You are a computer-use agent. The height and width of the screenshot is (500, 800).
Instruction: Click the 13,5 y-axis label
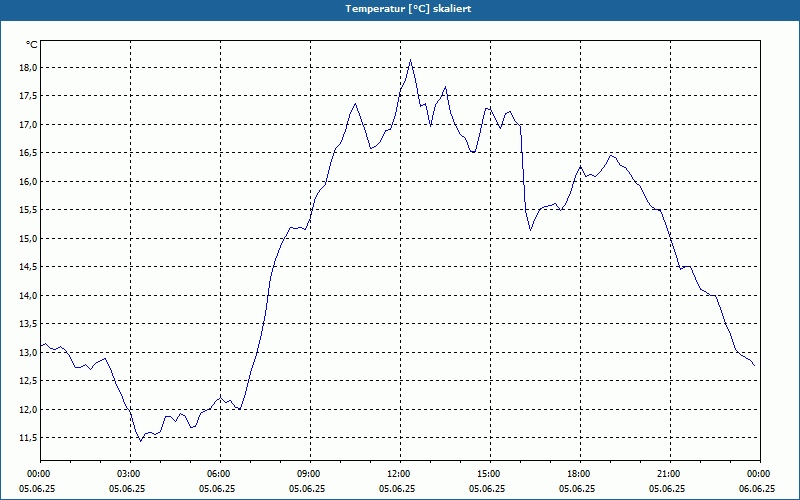pos(28,324)
